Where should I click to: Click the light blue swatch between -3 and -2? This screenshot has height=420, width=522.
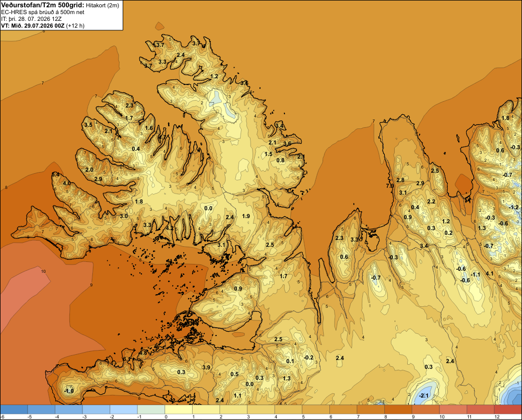[96, 410]
